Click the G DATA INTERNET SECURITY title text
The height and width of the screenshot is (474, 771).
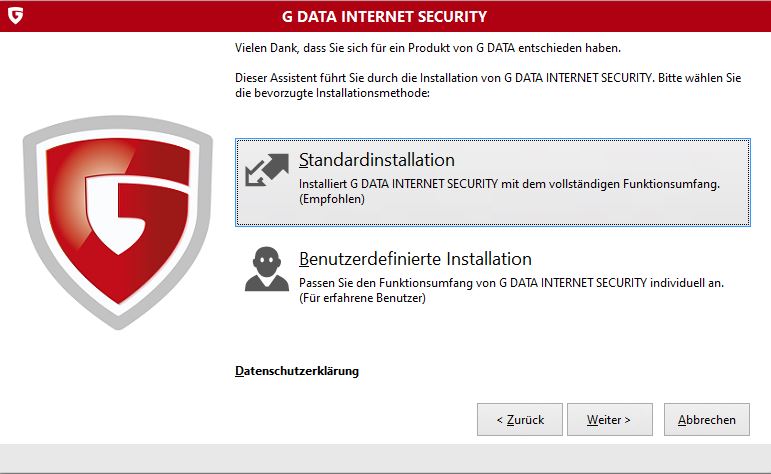click(385, 16)
